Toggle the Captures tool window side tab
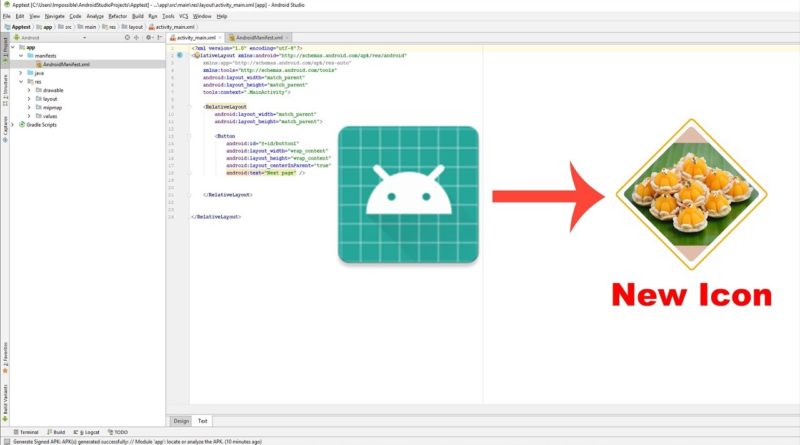The width and height of the screenshot is (800, 445). tap(5, 129)
